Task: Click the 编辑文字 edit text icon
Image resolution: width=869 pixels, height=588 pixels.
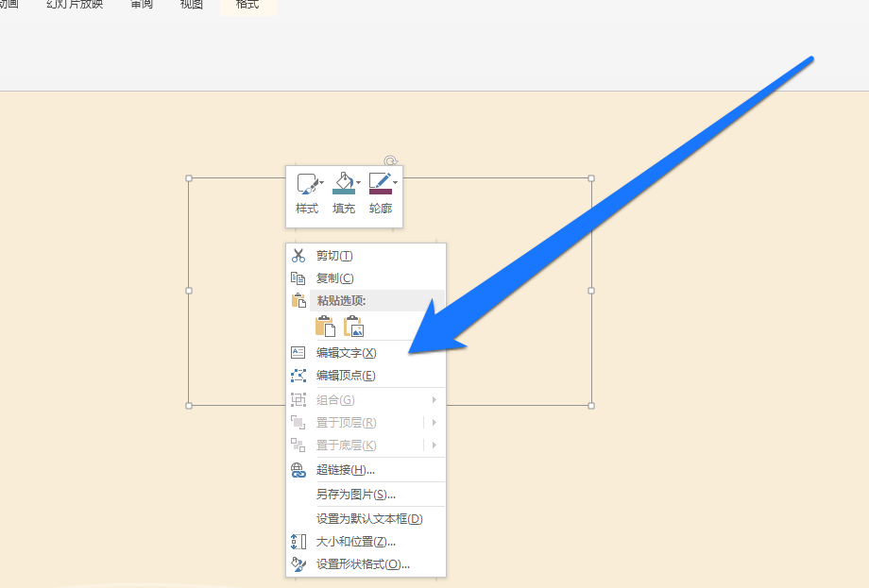Action: (x=298, y=352)
